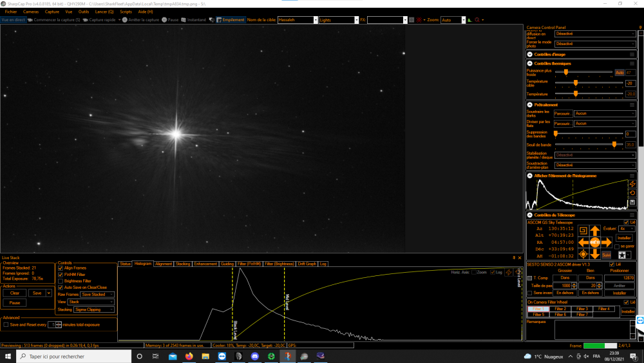
Task: Click the telescope center target icon
Action: coord(583,255)
